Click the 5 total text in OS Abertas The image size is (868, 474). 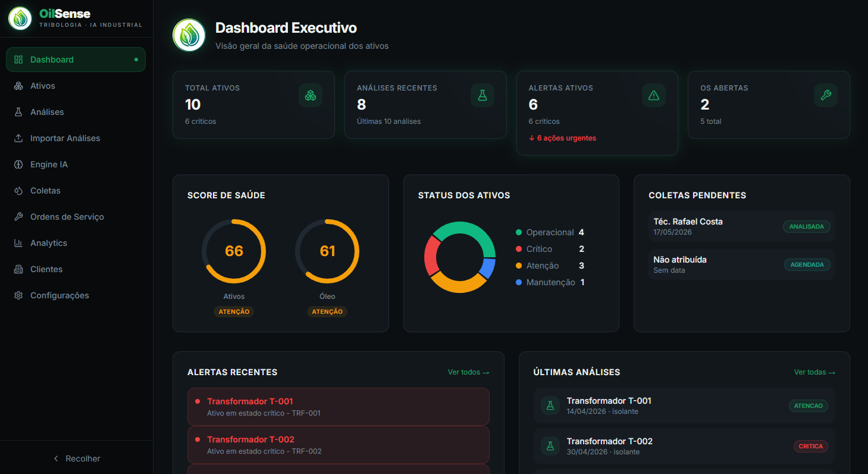tap(711, 121)
